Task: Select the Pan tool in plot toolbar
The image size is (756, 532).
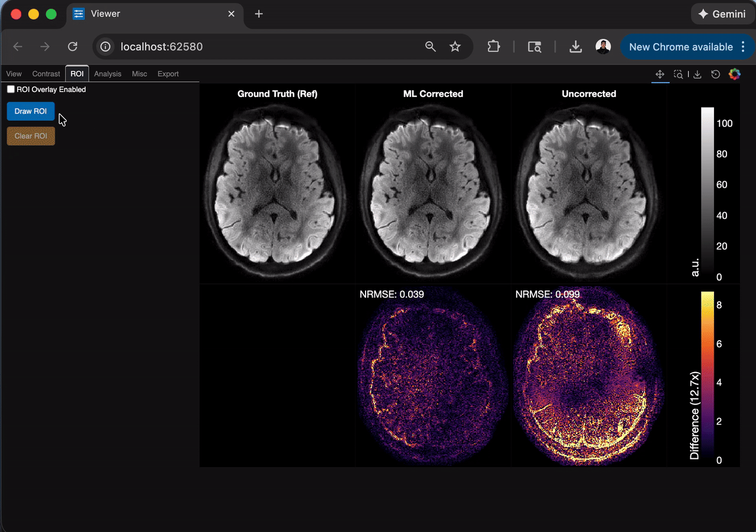Action: (x=660, y=74)
